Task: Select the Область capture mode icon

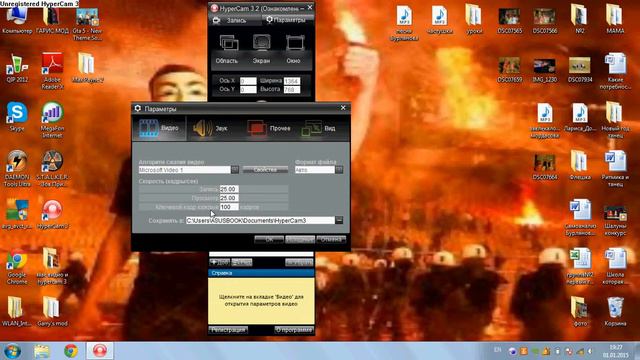Action: pos(227,49)
